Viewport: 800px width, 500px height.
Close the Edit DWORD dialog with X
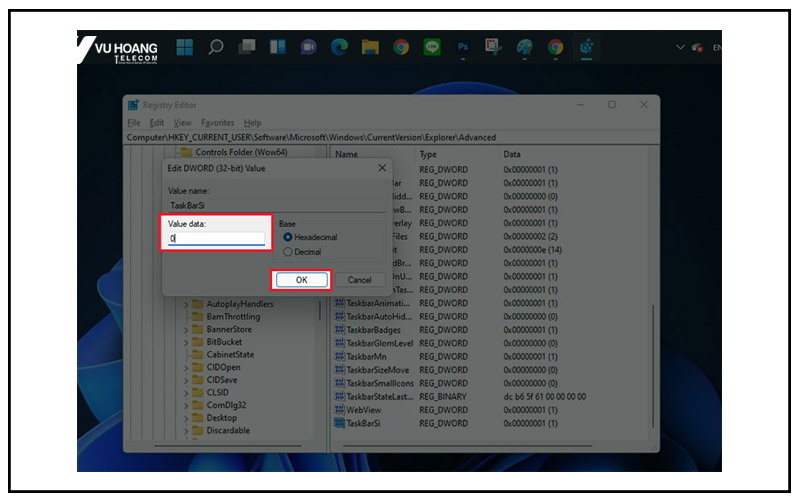click(382, 168)
